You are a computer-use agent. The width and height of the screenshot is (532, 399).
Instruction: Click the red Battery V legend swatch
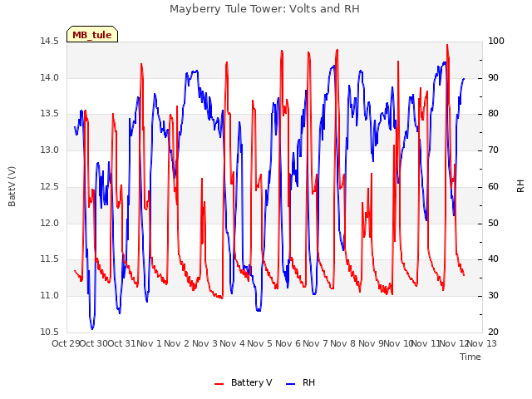pyautogui.click(x=219, y=384)
